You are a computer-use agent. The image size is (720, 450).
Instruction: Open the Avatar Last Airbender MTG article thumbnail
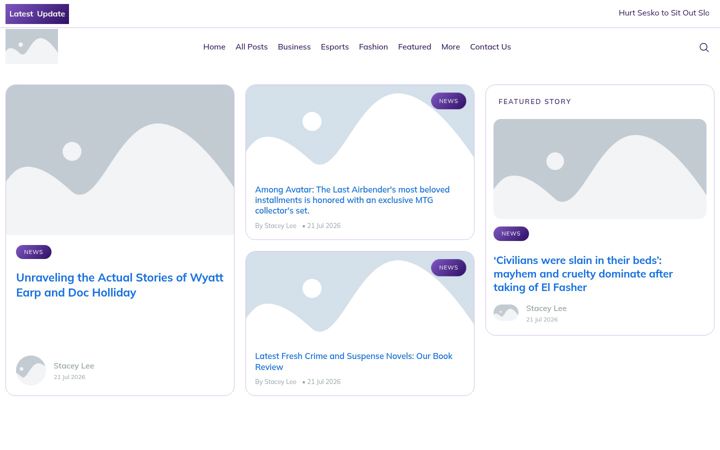pos(360,131)
